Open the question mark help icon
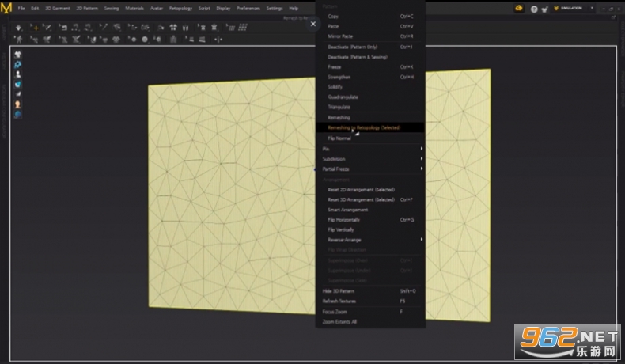 [534, 9]
